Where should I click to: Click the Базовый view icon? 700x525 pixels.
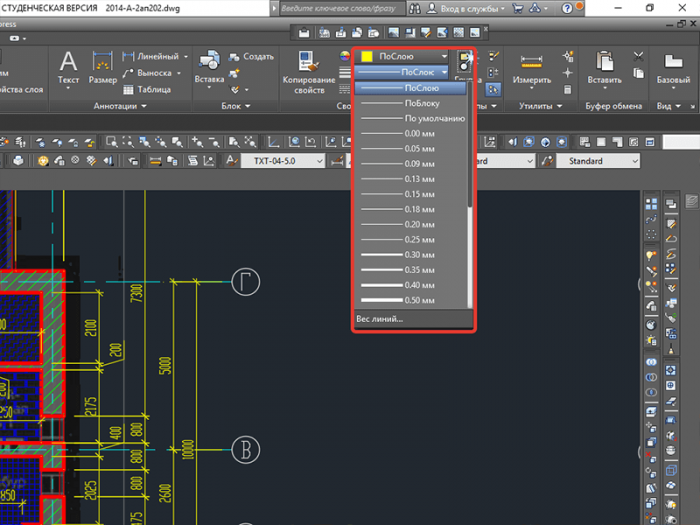(x=673, y=61)
